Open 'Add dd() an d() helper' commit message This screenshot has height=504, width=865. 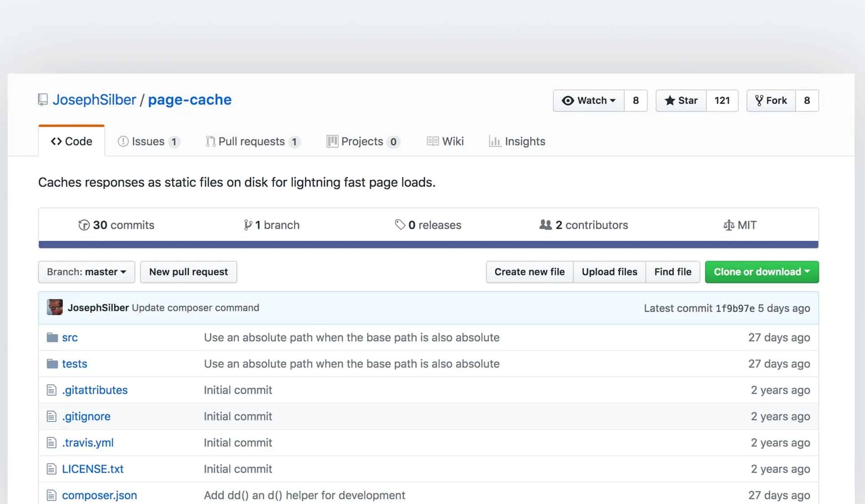pos(304,495)
